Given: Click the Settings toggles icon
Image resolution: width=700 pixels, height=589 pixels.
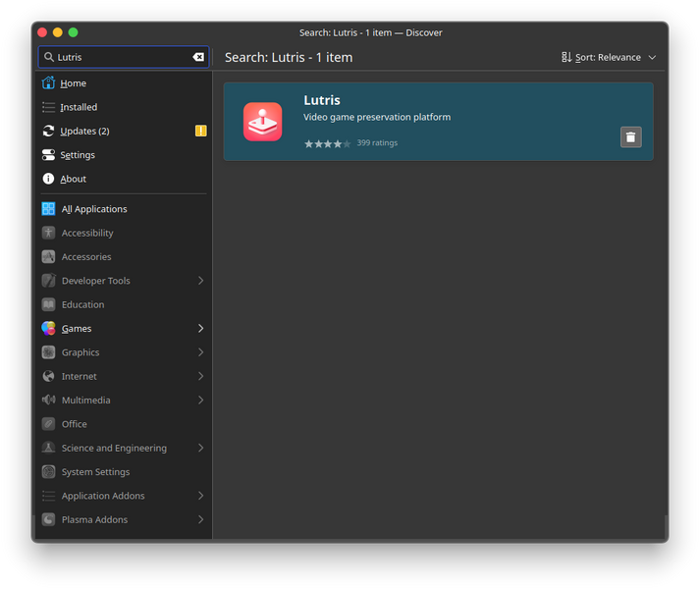Looking at the screenshot, I should (x=48, y=155).
